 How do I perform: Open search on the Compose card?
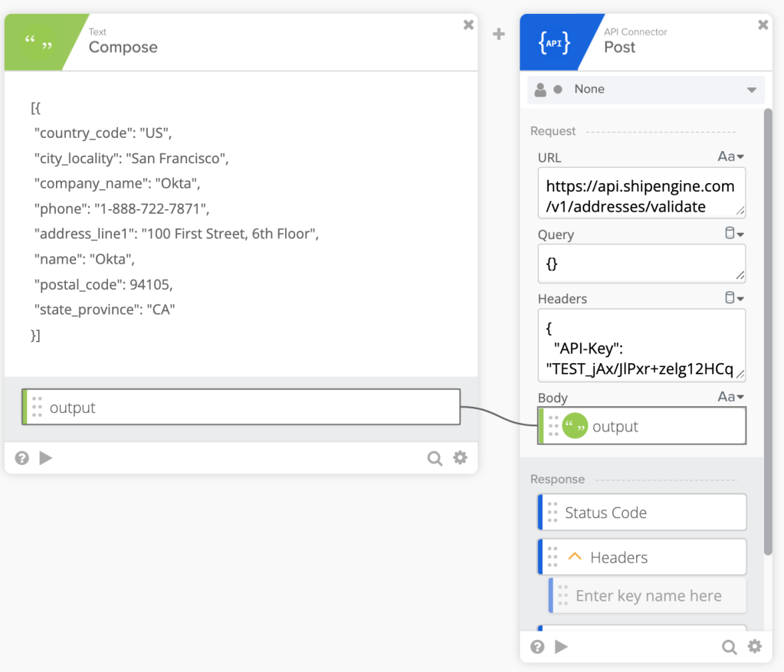(x=435, y=458)
